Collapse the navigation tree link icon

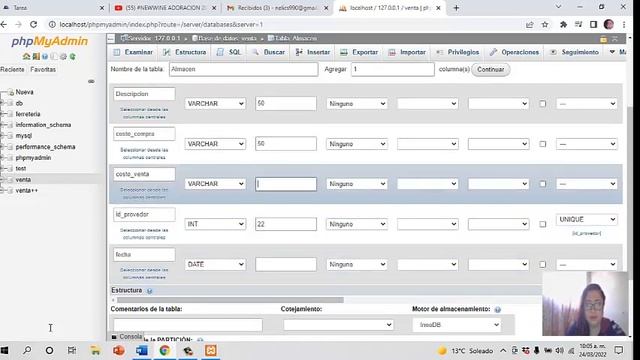pyautogui.click(x=91, y=81)
